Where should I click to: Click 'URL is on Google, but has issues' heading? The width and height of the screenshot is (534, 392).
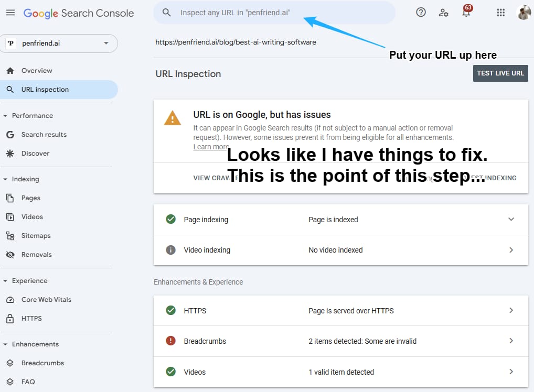tap(262, 115)
